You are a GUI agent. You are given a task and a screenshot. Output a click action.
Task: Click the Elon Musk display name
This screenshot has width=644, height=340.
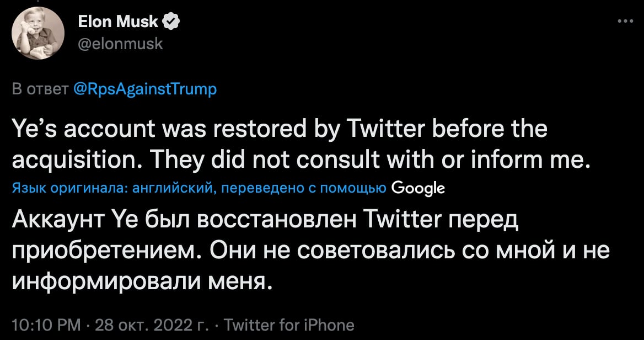tap(118, 22)
